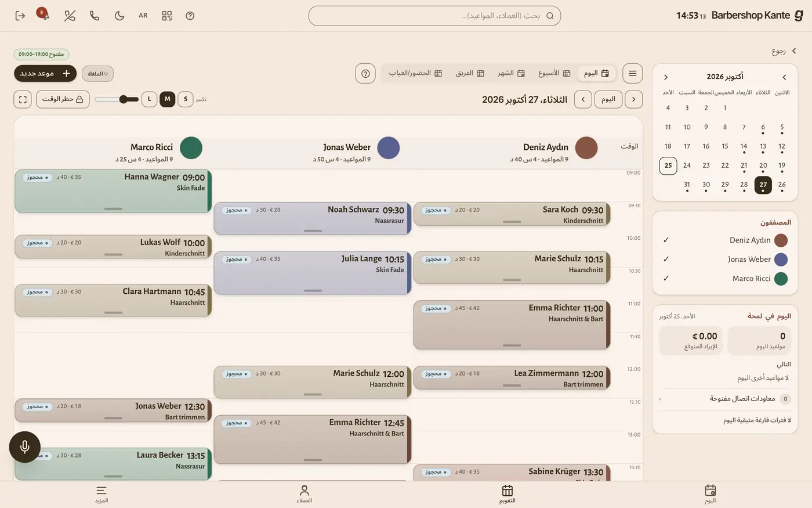Click Deniz Aydın avatar in column header

click(586, 148)
